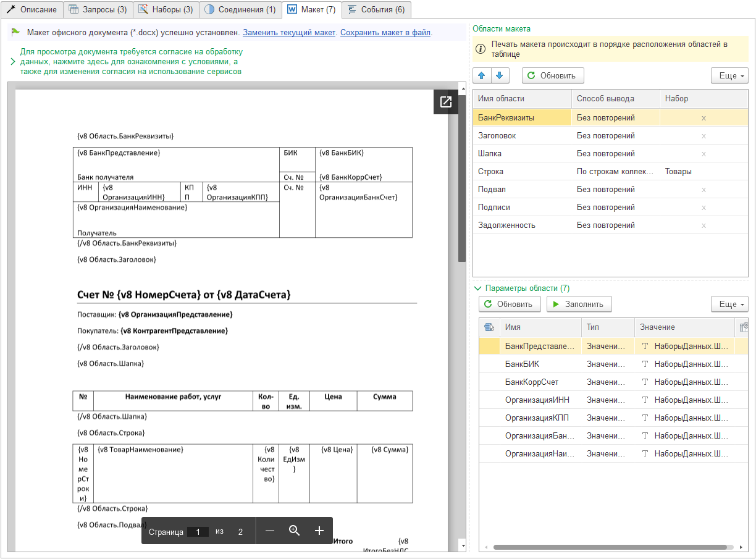Viewport: 756px width, 559px height.
Task: Click the Имя области column header
Action: (x=523, y=99)
